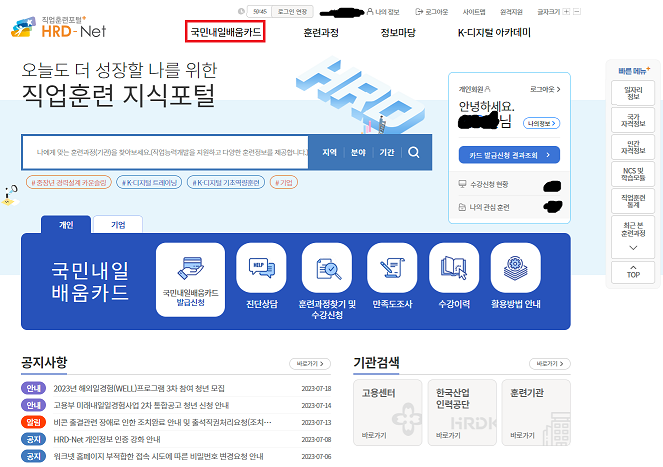663x467 pixels.
Task: Select the #중장년 경력설계 카운슬링 tag
Action: click(x=68, y=182)
